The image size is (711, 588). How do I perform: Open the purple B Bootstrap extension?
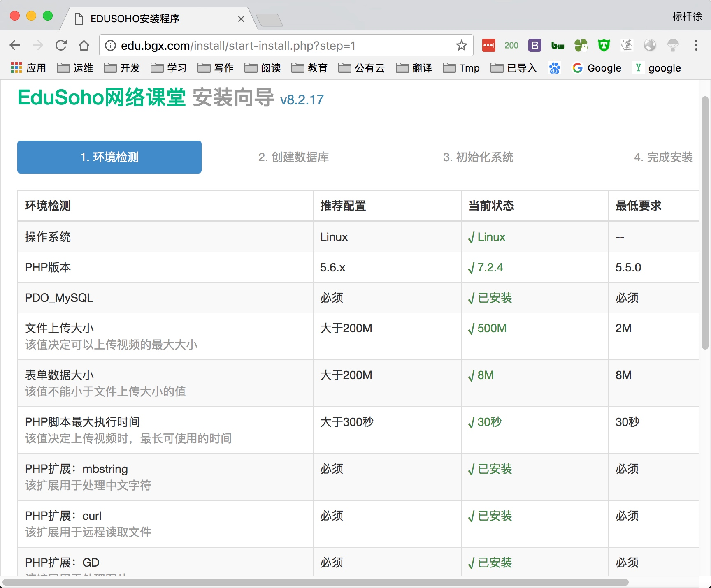(534, 45)
